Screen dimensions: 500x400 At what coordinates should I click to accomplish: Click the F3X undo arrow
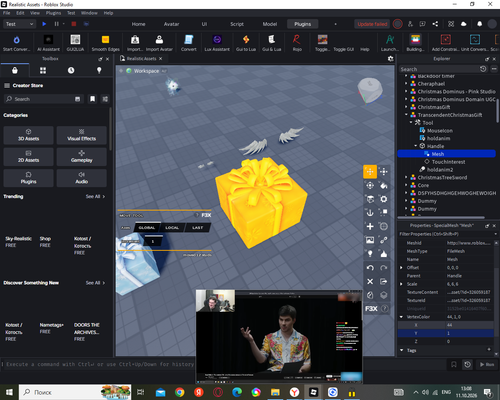(x=370, y=268)
